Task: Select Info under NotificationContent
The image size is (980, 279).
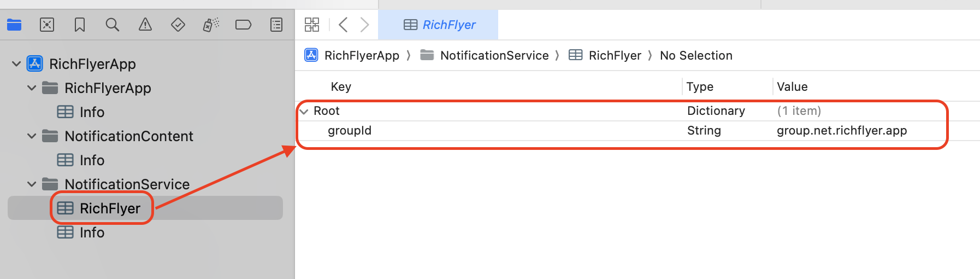Action: point(81,160)
